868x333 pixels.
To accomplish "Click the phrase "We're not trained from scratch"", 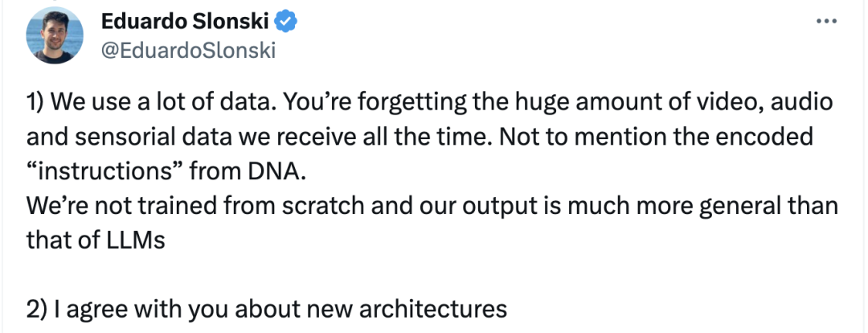I will (194, 206).
